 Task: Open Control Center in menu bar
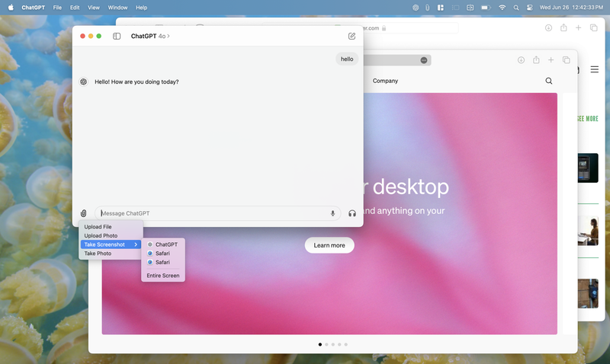[529, 8]
